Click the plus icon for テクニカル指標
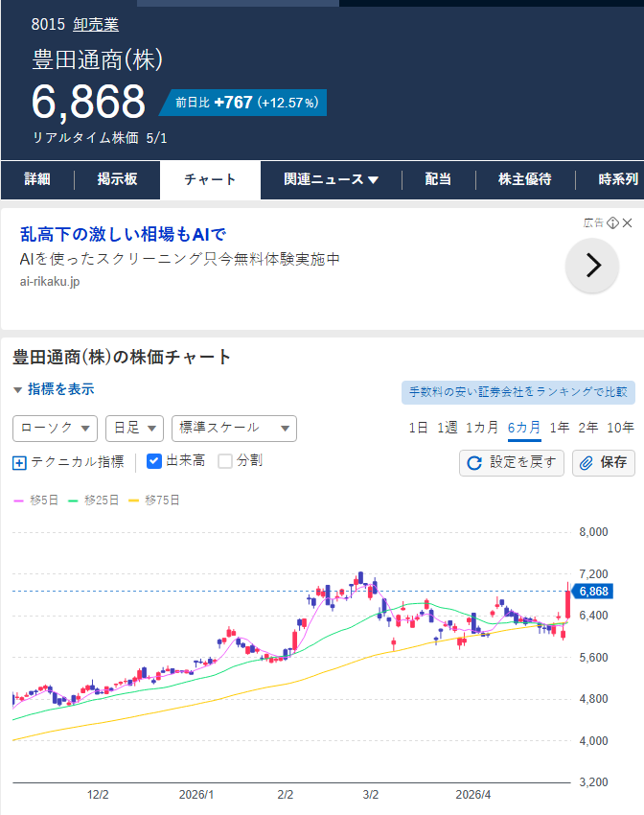This screenshot has height=815, width=644. tap(19, 462)
